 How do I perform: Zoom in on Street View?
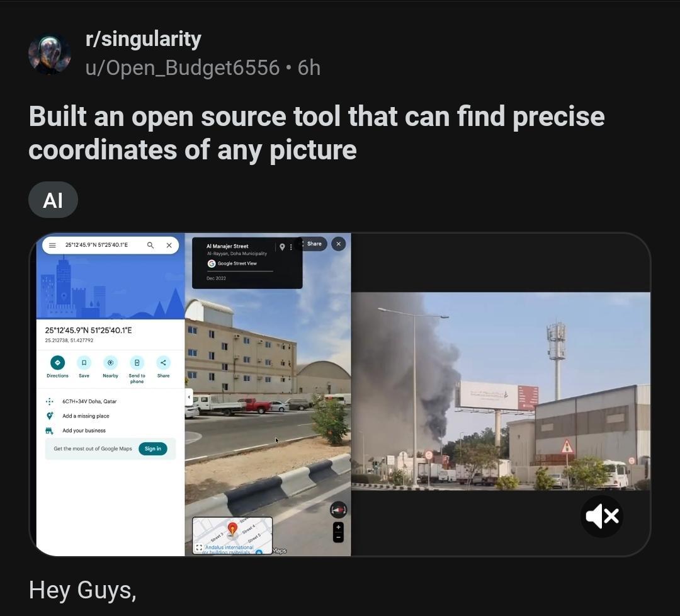338,527
